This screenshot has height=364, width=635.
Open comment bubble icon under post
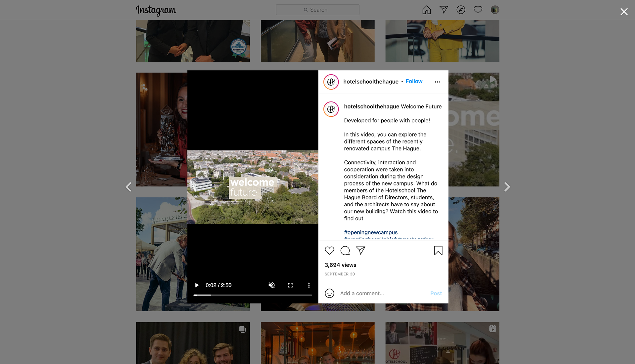(345, 251)
